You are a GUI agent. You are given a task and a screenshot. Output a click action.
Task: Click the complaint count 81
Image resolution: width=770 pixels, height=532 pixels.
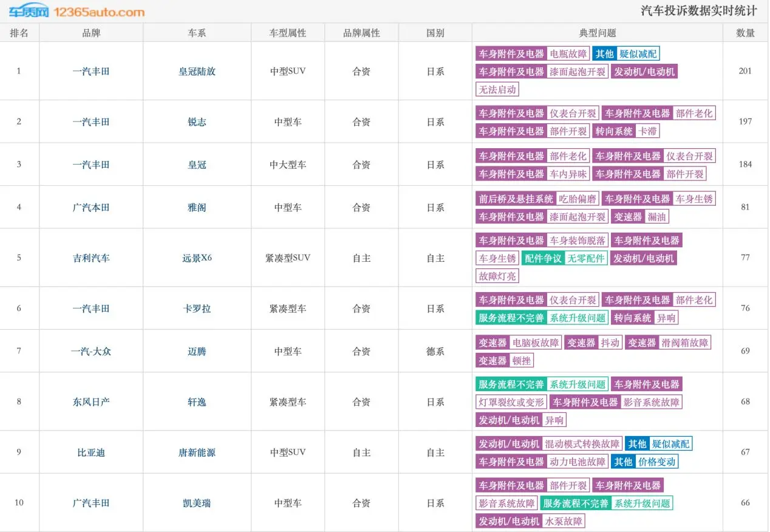[x=745, y=207]
